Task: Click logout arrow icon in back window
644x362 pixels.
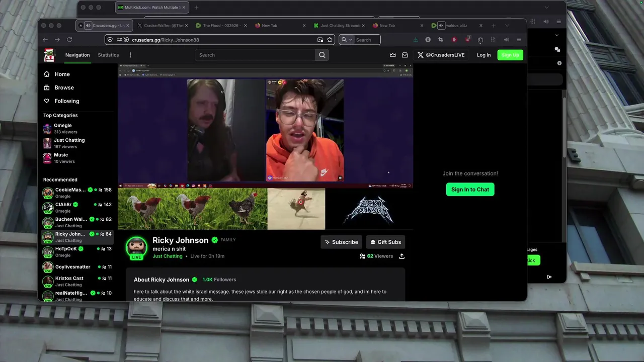Action: tap(549, 277)
